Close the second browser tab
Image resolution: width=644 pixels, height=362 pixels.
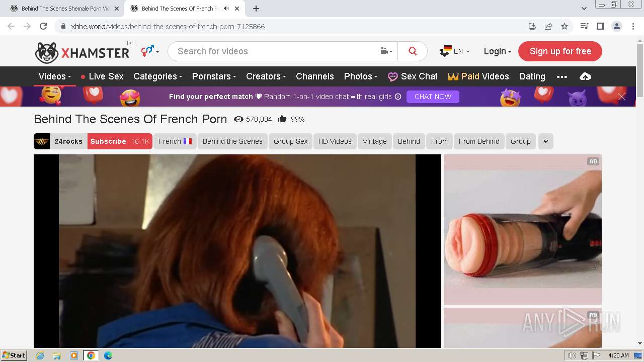236,9
